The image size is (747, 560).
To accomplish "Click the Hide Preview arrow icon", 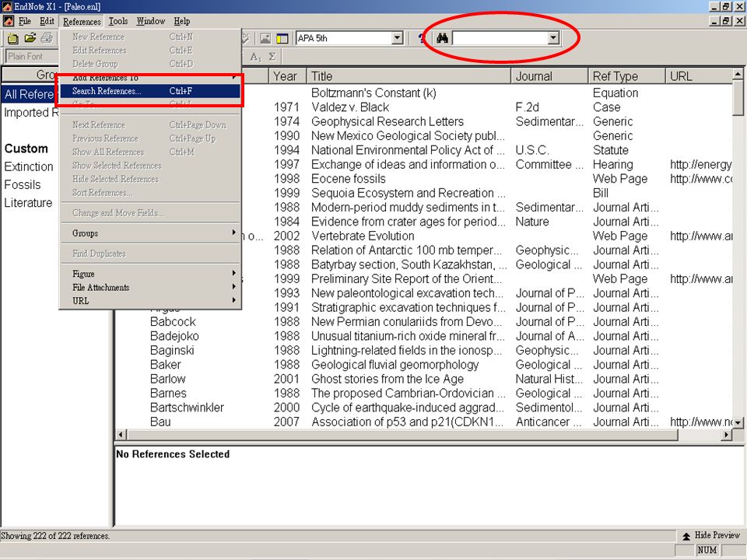I will (x=686, y=536).
